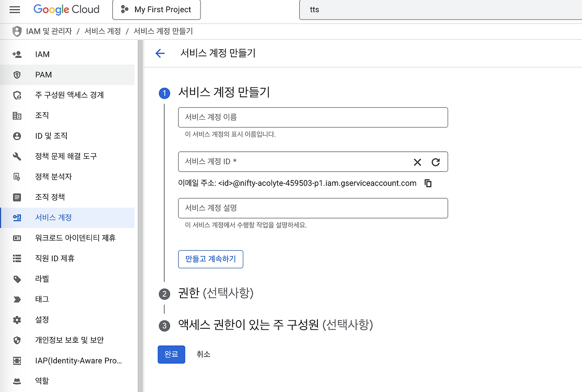Image resolution: width=582 pixels, height=392 pixels.
Task: Open PAM in the sidebar
Action: pyautogui.click(x=67, y=75)
